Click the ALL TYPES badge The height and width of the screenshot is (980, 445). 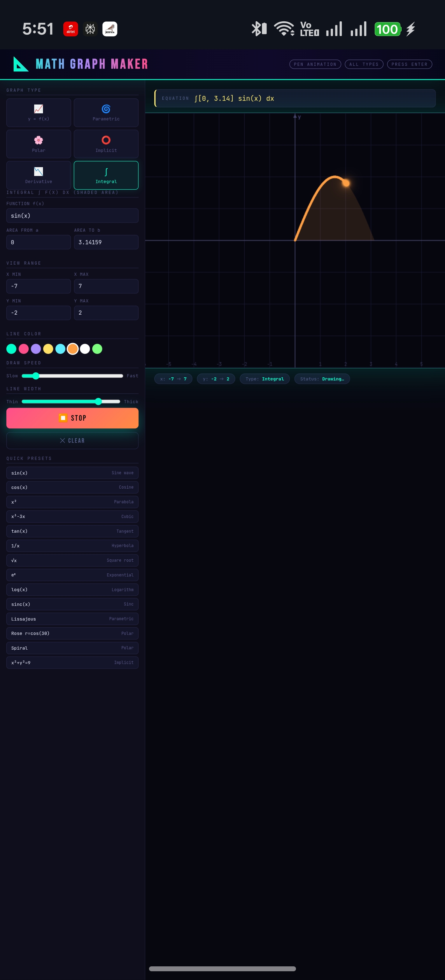click(364, 64)
